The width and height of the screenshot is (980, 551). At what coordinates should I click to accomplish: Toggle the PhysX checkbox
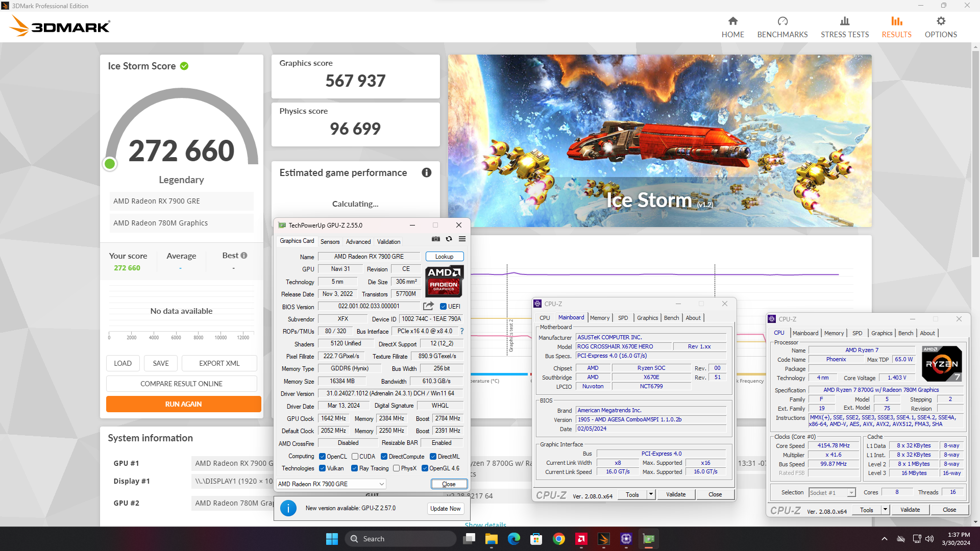[x=396, y=468]
